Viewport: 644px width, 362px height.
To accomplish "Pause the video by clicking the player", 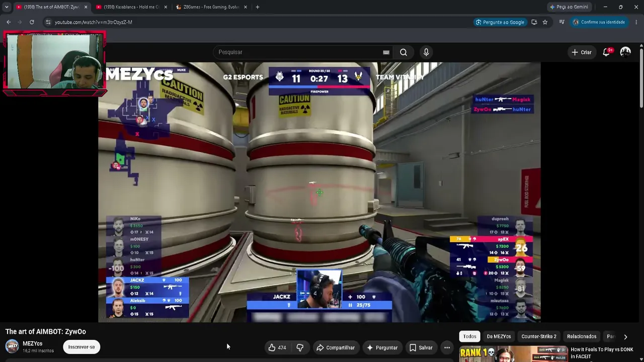I will pos(319,192).
